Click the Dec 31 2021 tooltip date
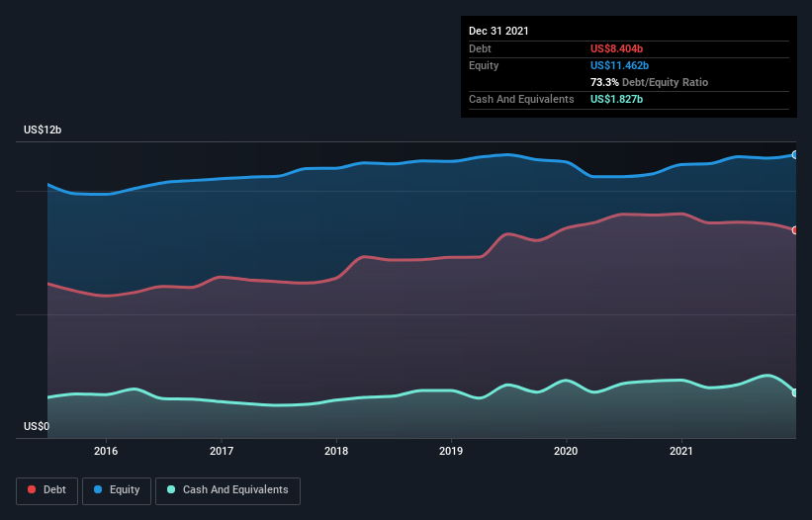Screen dimensions: 812x520 coord(498,31)
